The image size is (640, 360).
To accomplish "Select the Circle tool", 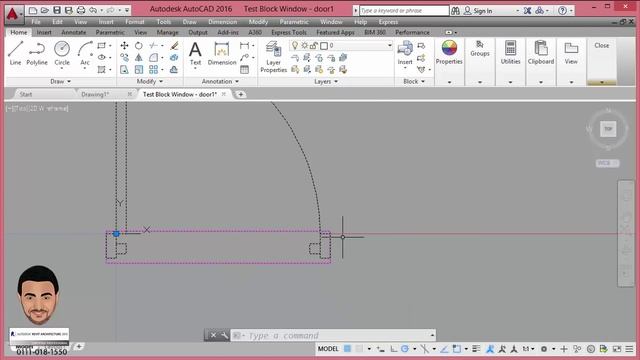I will (62, 53).
